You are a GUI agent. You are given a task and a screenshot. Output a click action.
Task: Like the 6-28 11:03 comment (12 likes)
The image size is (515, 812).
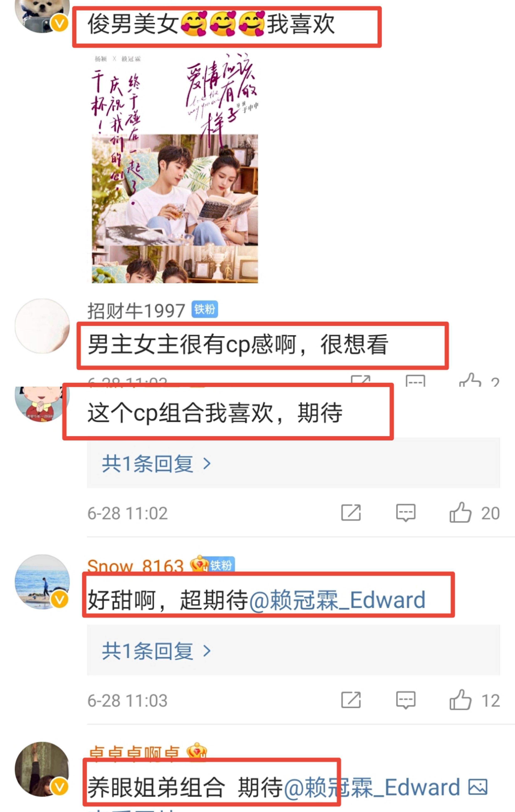(460, 700)
